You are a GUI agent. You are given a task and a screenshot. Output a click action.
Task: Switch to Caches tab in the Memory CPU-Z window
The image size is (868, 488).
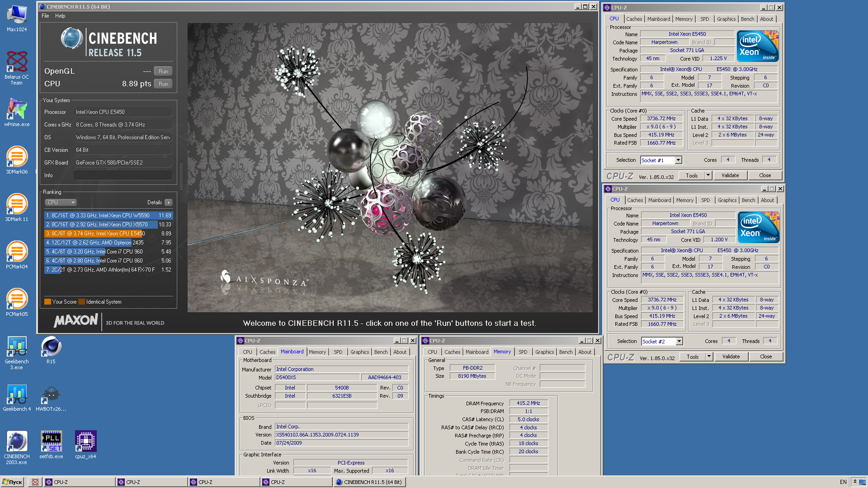[x=452, y=352]
